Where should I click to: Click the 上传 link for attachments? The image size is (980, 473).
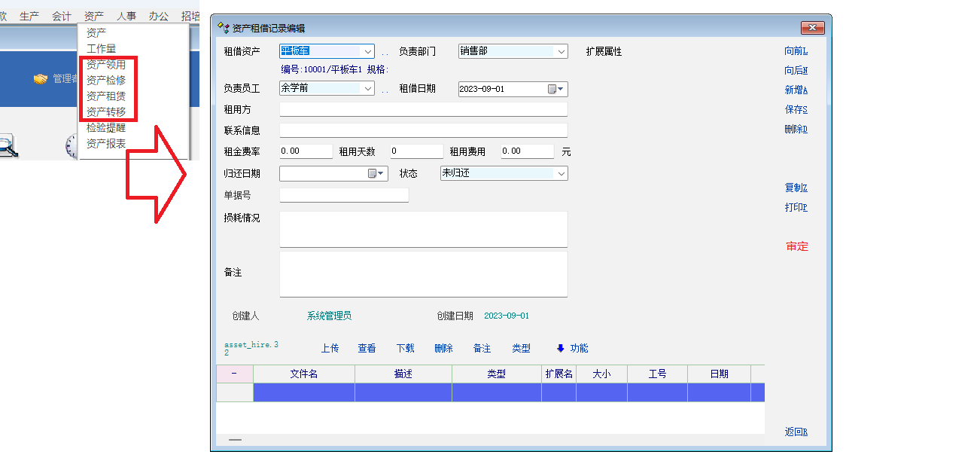330,349
